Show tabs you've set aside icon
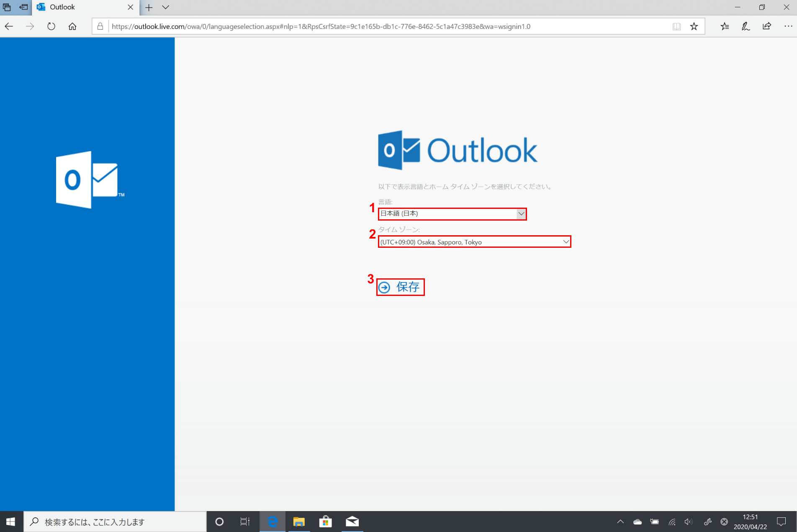This screenshot has width=797, height=532. coord(7,7)
